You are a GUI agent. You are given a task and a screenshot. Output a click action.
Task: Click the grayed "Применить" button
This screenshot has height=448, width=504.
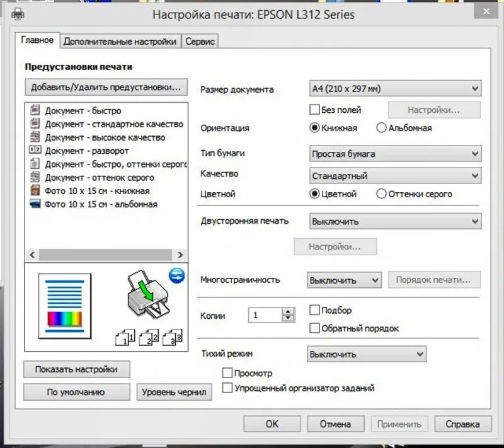point(399,424)
